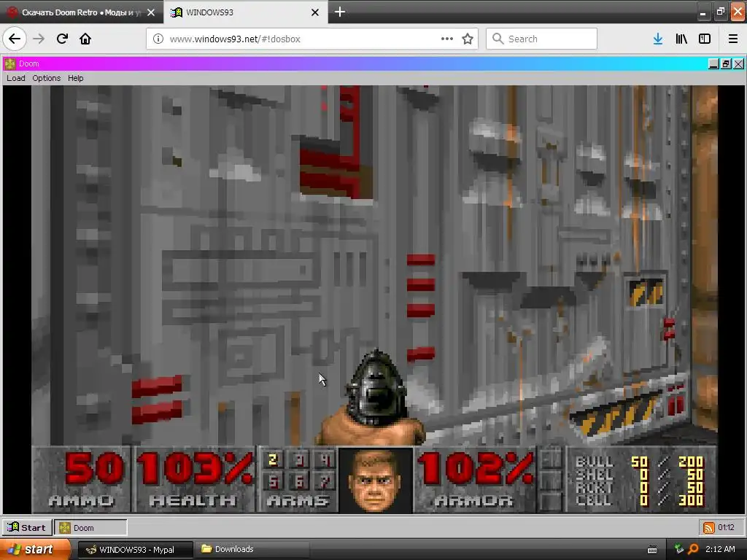747x560 pixels.
Task: Go back with the browser back arrow
Action: (15, 39)
